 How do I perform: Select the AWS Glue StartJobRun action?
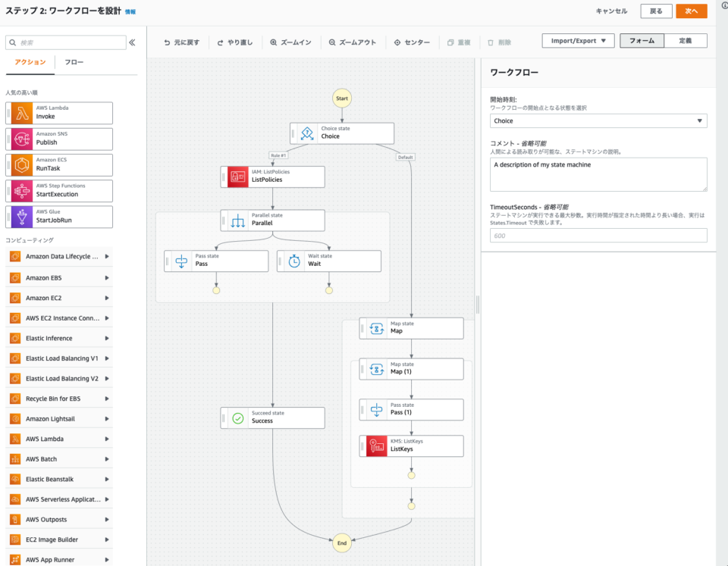[58, 217]
